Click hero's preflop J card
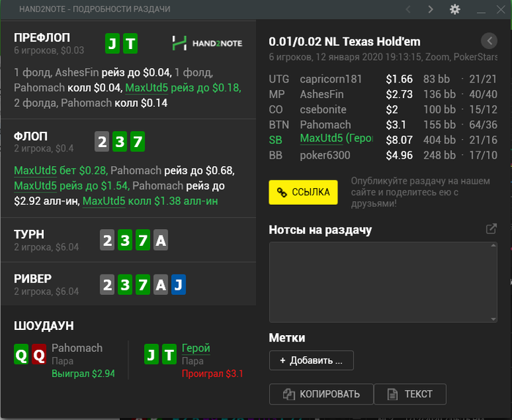512x420 pixels. click(113, 43)
